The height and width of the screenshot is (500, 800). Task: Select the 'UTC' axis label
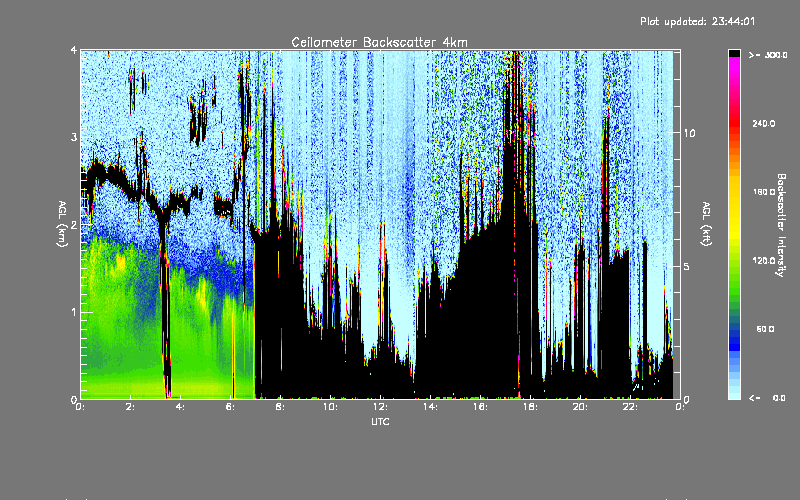coord(380,421)
